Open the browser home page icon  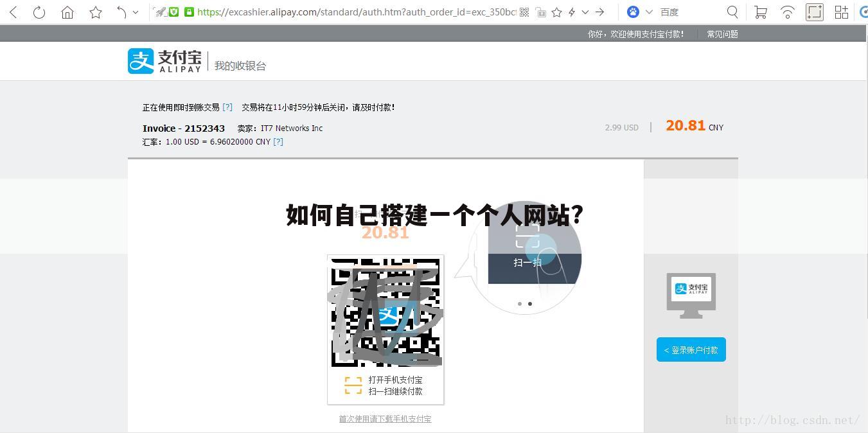point(67,12)
